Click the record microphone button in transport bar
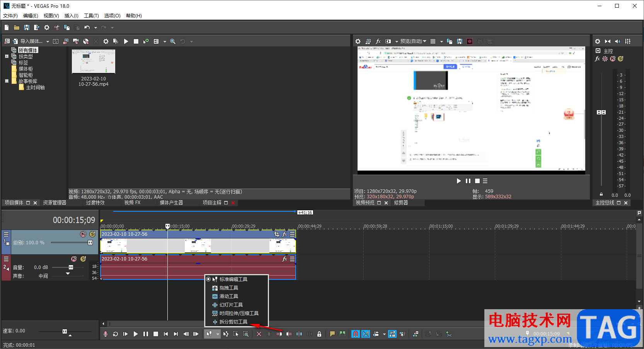Screen dimensions: 644x349 106,334
